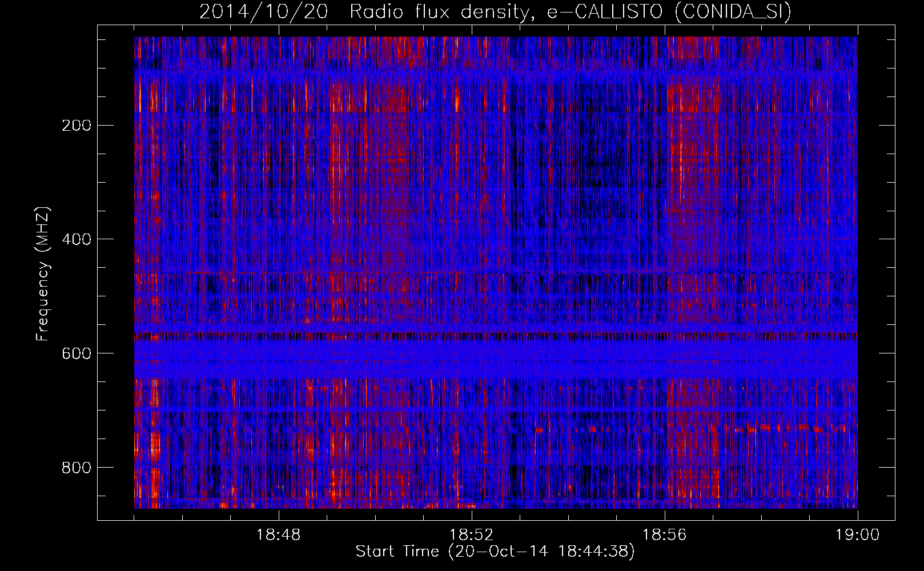Click the '400' frequency tick label

click(77, 239)
